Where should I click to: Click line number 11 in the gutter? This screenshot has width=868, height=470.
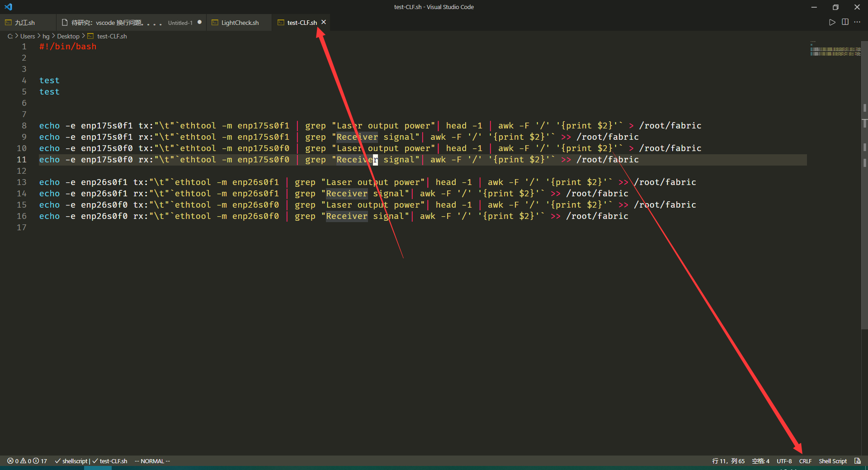pos(22,160)
